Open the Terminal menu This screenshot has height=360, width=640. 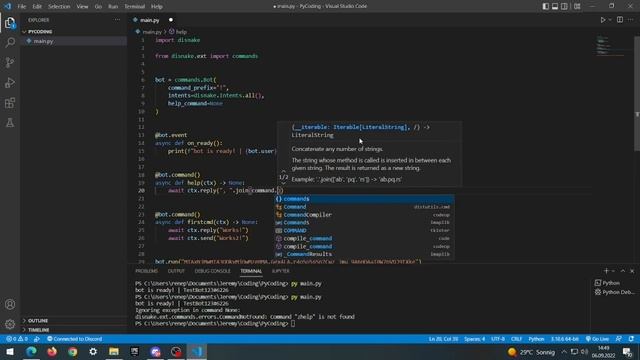click(x=135, y=7)
